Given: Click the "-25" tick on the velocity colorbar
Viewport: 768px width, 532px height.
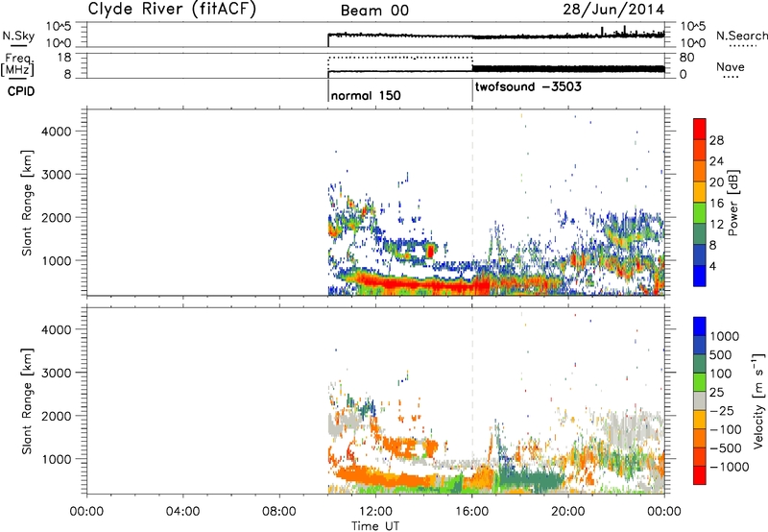Looking at the screenshot, I should [722, 410].
